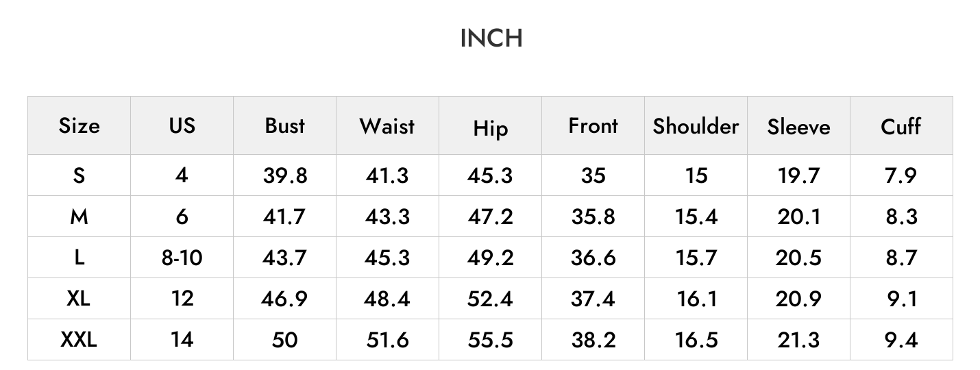The height and width of the screenshot is (370, 980).
Task: Click the XL size row label
Action: coord(79,298)
